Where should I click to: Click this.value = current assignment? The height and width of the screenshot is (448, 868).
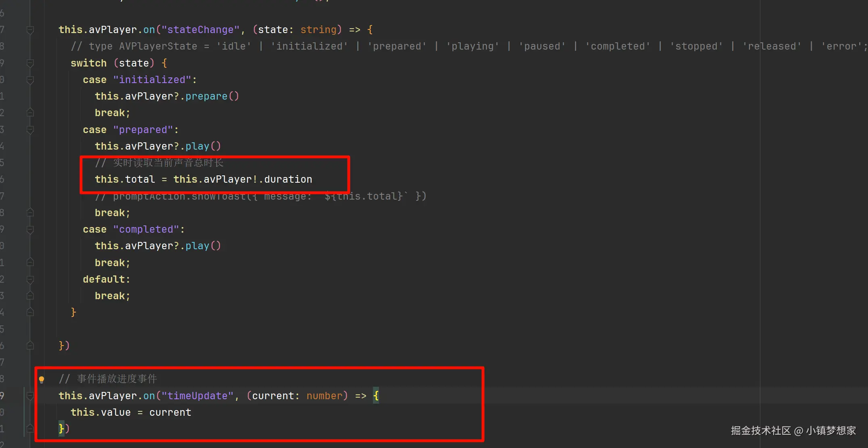pyautogui.click(x=131, y=413)
